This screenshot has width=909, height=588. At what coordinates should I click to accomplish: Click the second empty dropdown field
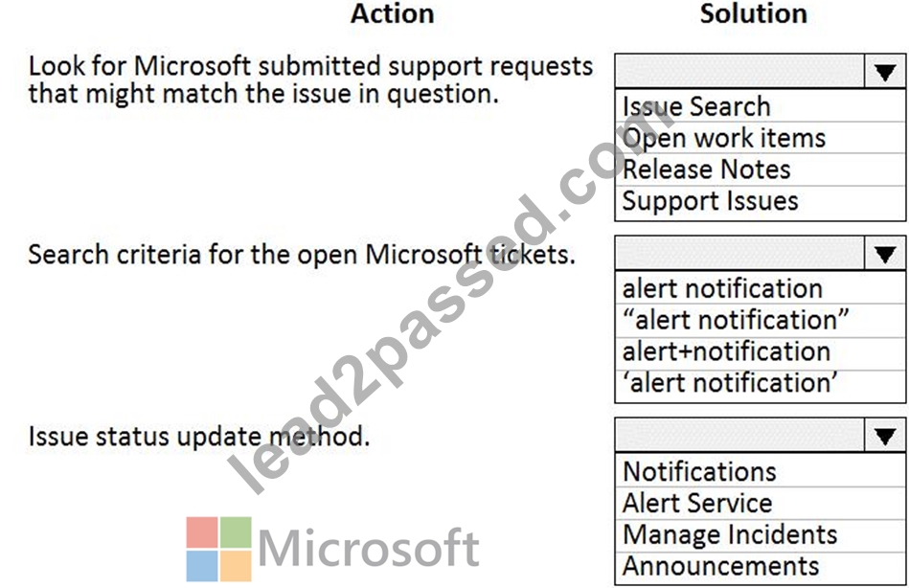(739, 254)
